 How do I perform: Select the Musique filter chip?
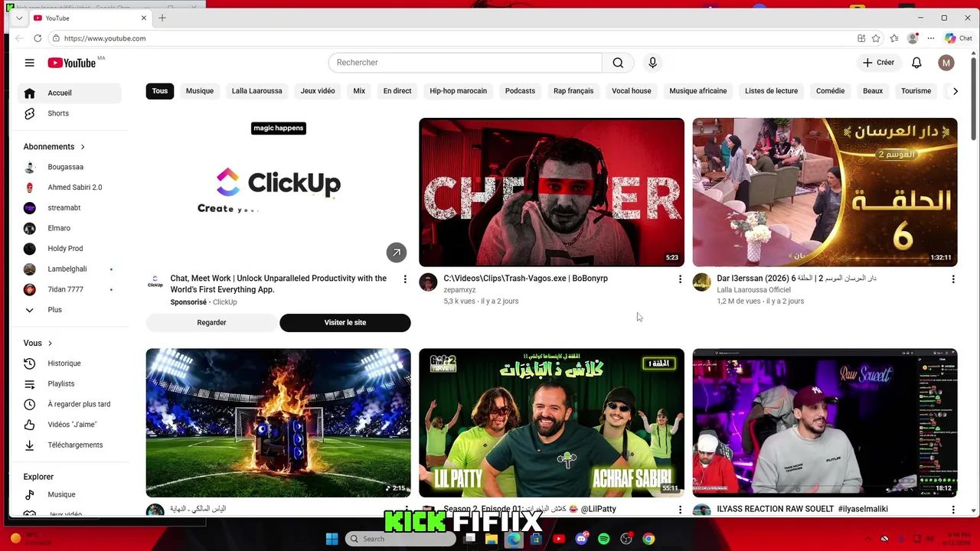click(x=200, y=91)
